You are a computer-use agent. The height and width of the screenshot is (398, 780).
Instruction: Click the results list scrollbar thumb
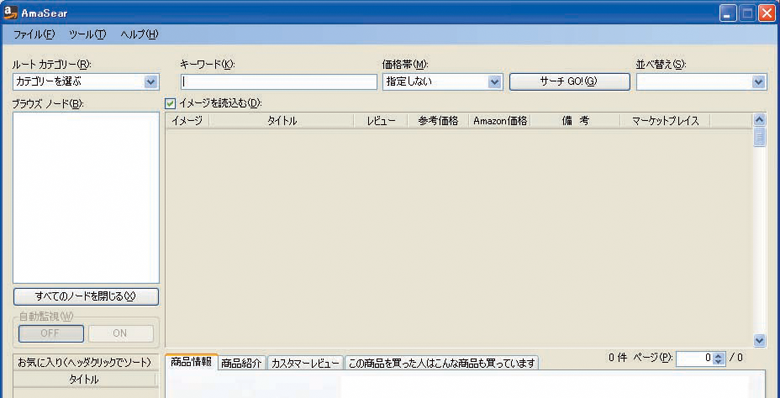[x=759, y=137]
